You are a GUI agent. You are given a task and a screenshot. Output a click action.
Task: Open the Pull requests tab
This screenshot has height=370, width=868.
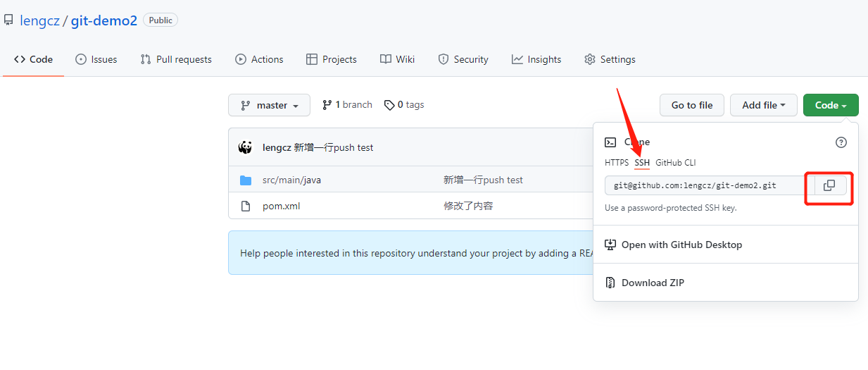point(176,59)
